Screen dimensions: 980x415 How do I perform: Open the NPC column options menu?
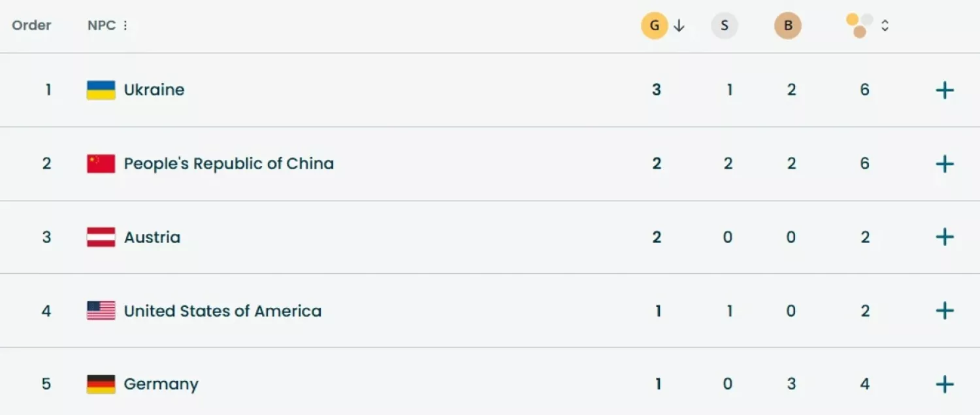125,25
